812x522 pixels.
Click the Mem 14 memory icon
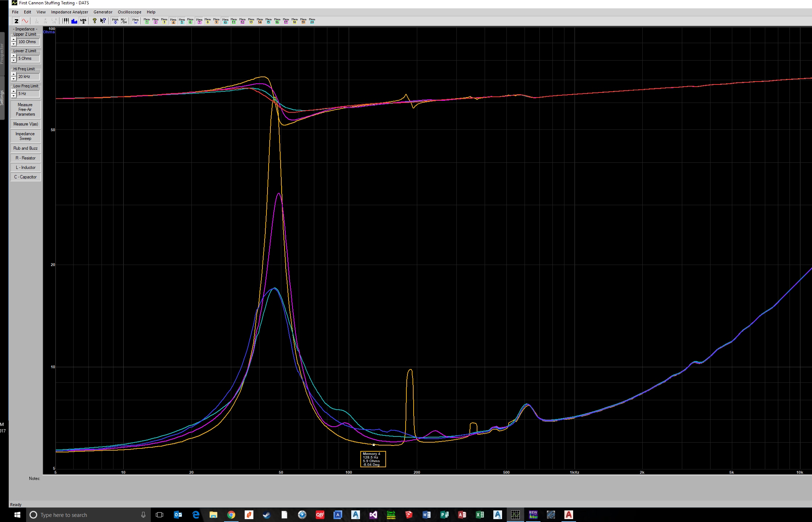pos(260,21)
